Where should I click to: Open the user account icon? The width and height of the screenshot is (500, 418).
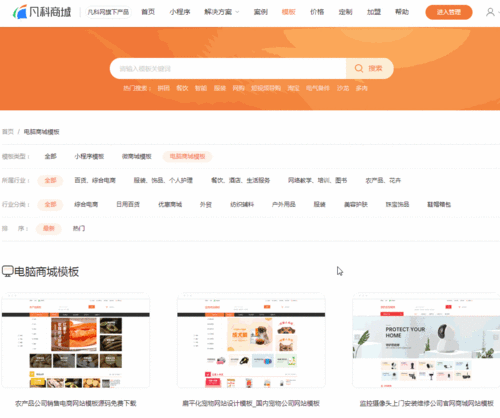pos(490,12)
